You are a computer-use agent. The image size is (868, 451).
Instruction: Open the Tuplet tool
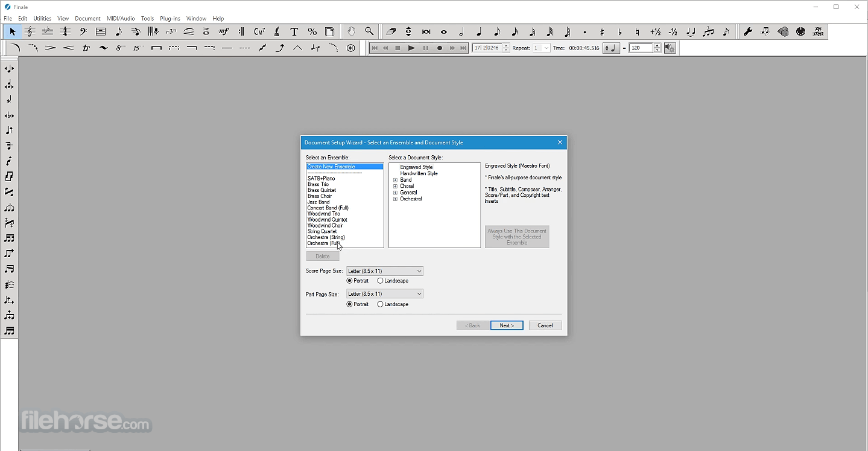pyautogui.click(x=171, y=31)
